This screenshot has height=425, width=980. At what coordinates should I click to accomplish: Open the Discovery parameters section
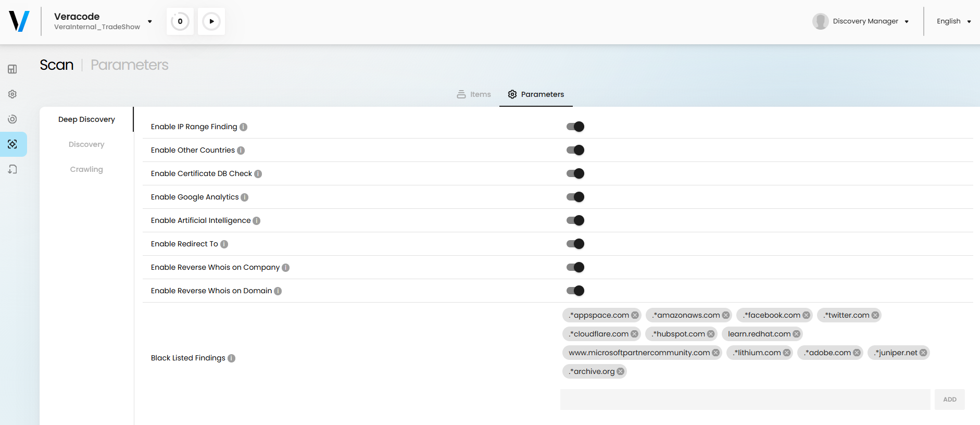[x=86, y=144]
